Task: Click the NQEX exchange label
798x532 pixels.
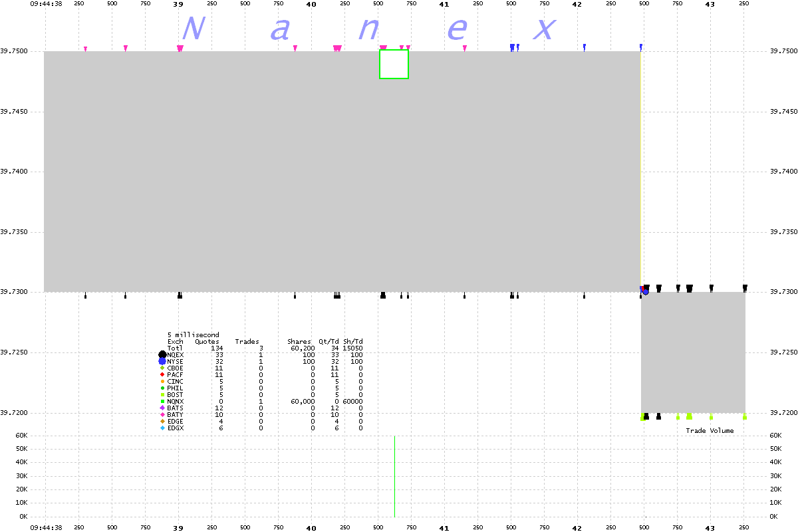Action: [x=176, y=355]
